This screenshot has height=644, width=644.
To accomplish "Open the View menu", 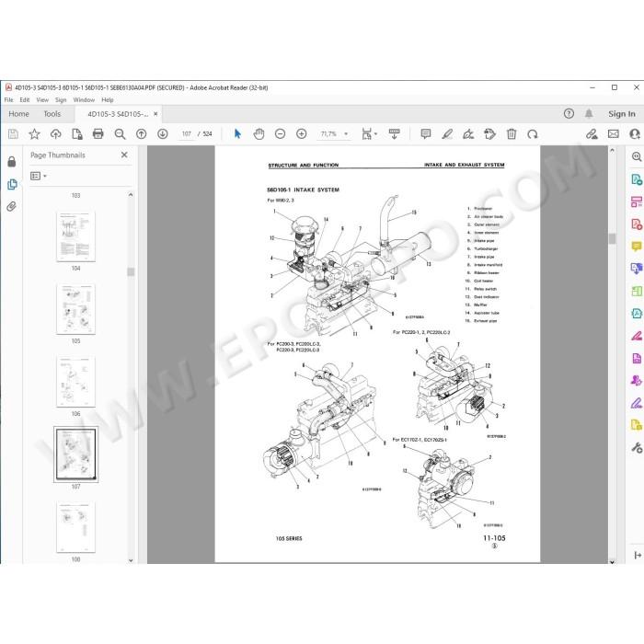I will pos(42,99).
